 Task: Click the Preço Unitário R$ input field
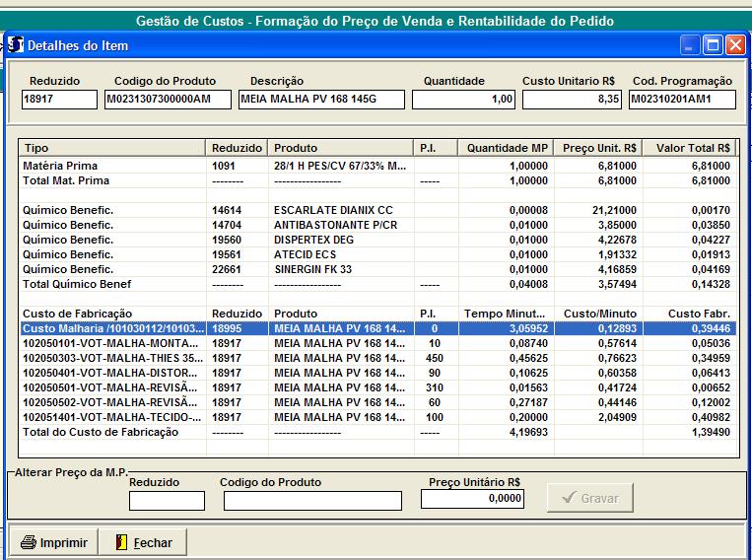pos(472,500)
